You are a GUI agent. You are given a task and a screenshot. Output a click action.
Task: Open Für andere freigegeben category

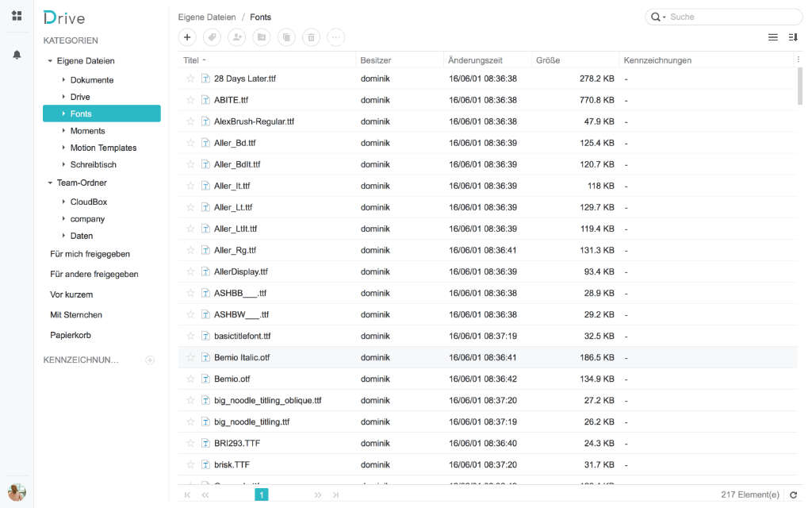94,274
